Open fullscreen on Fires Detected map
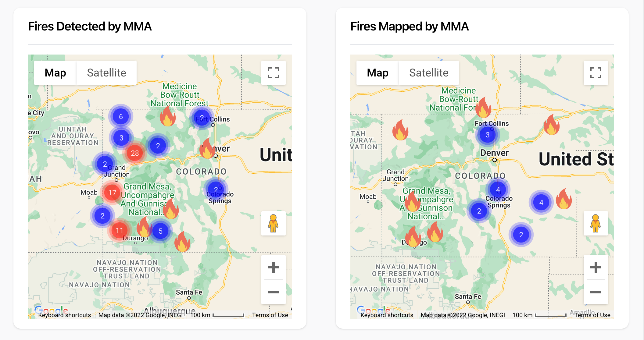Image resolution: width=644 pixels, height=340 pixels. (273, 73)
